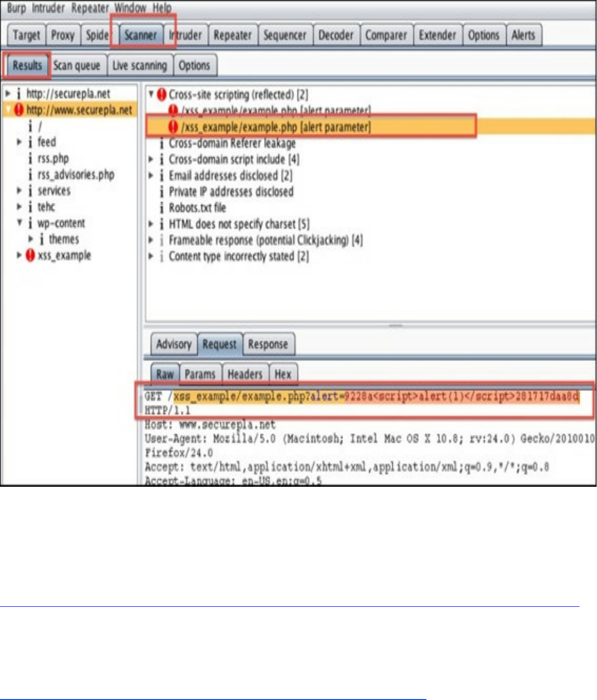The width and height of the screenshot is (597, 700).
Task: Switch to the Repeater tool tab
Action: pyautogui.click(x=232, y=35)
